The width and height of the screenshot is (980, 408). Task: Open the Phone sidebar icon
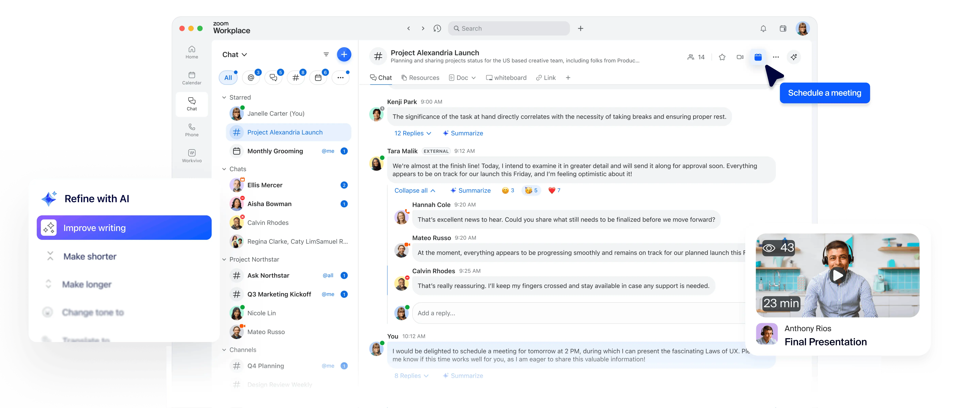192,130
